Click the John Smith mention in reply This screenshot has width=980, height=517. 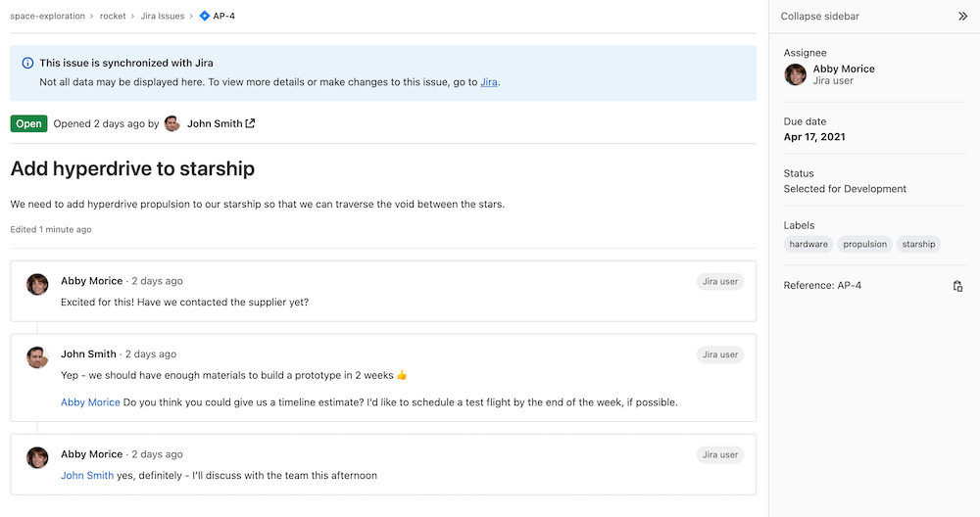pyautogui.click(x=87, y=476)
